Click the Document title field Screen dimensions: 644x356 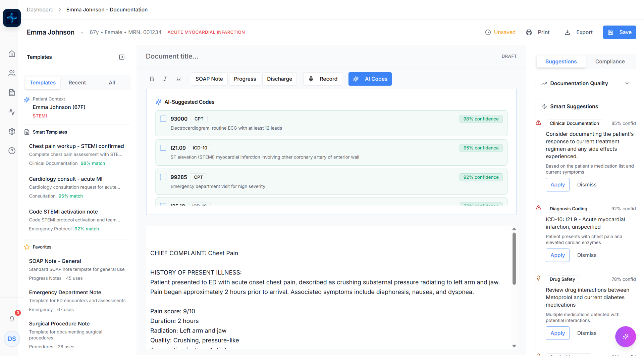pos(320,56)
